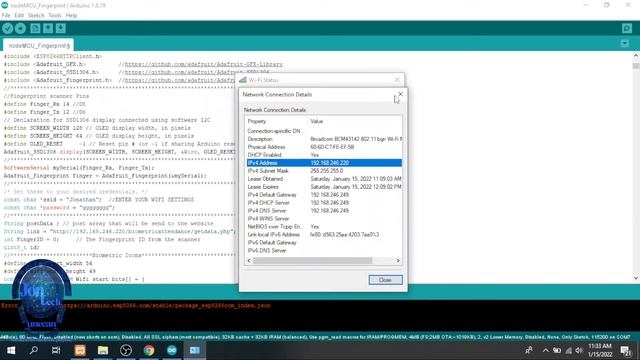Image resolution: width=640 pixels, height=360 pixels.
Task: Create a new sketch with the New icon
Action: pyautogui.click(x=35, y=28)
